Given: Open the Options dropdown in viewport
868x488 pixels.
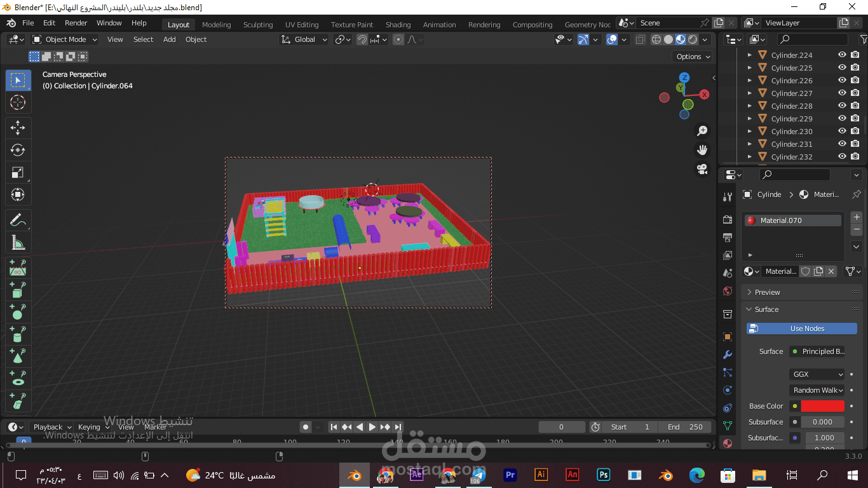Looking at the screenshot, I should point(692,57).
